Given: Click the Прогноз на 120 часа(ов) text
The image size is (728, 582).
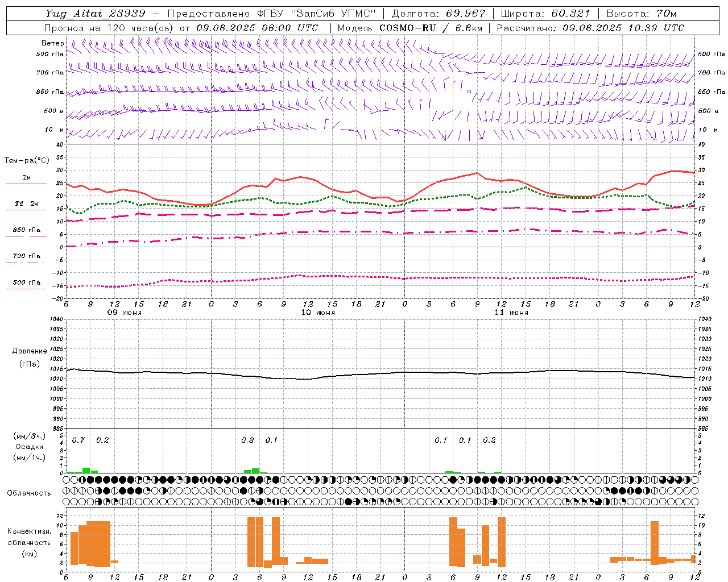Looking at the screenshot, I should point(109,28).
